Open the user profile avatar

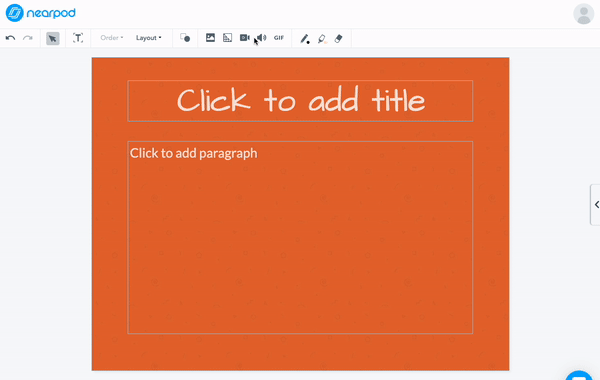point(584,14)
